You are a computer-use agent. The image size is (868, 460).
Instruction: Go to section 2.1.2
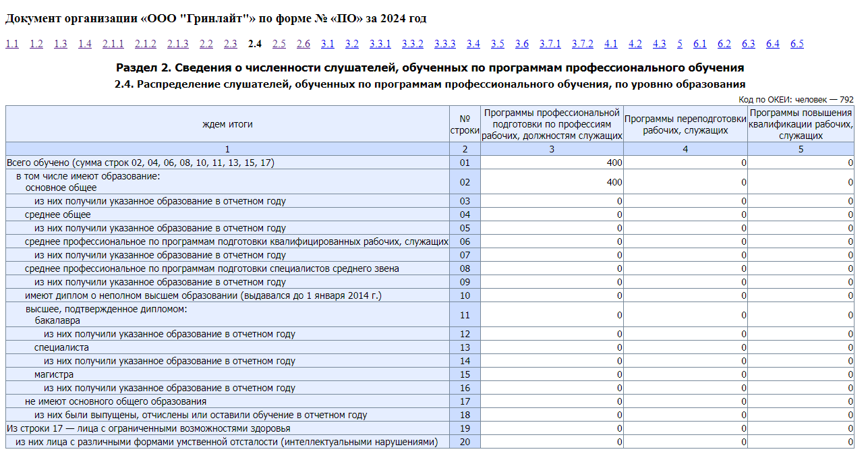tap(146, 44)
